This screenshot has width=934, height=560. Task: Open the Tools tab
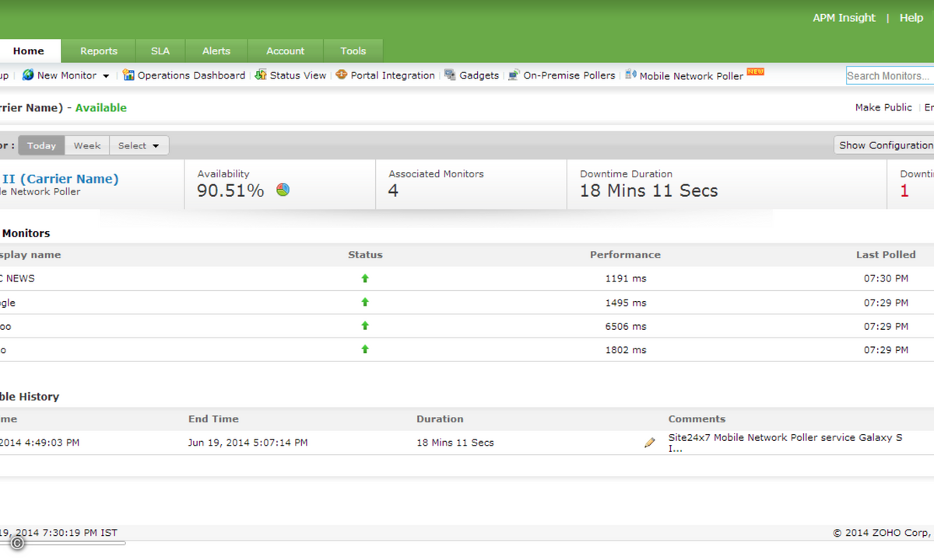tap(353, 51)
